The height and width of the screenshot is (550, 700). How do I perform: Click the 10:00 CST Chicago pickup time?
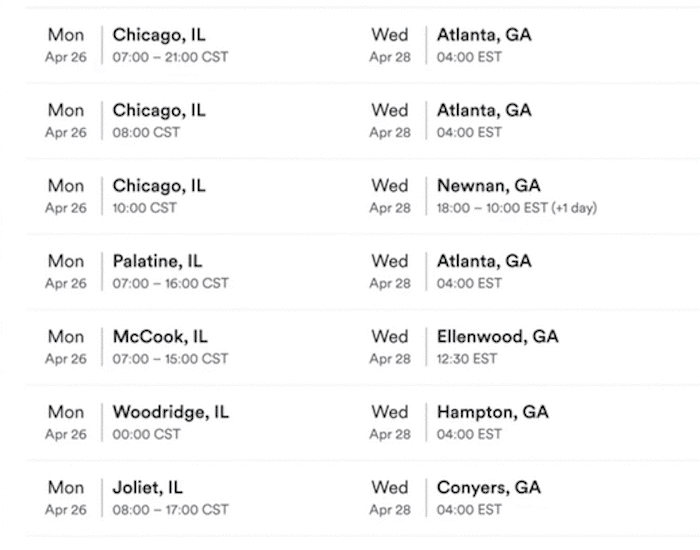144,208
